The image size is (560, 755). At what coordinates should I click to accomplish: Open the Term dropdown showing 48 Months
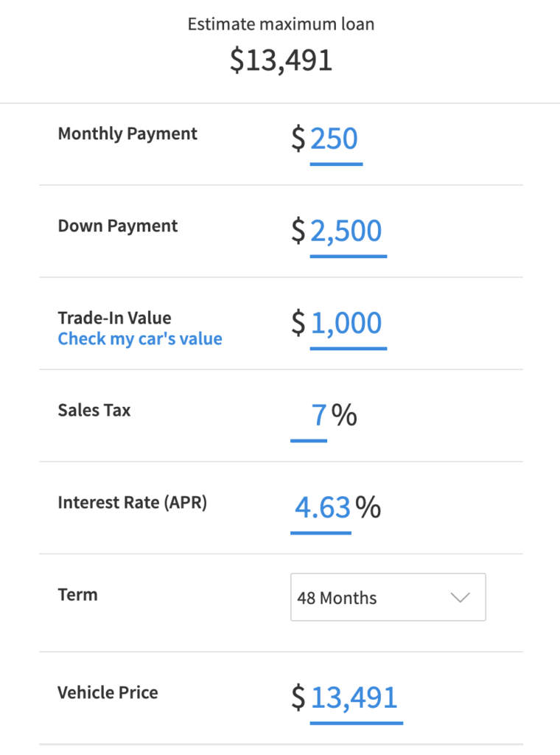(x=388, y=597)
